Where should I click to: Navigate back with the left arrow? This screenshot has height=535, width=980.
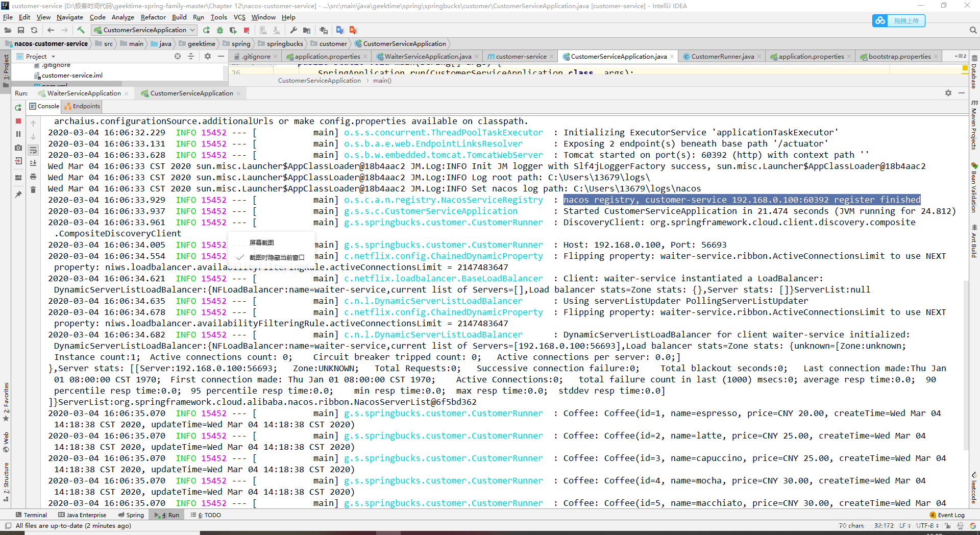coord(51,30)
